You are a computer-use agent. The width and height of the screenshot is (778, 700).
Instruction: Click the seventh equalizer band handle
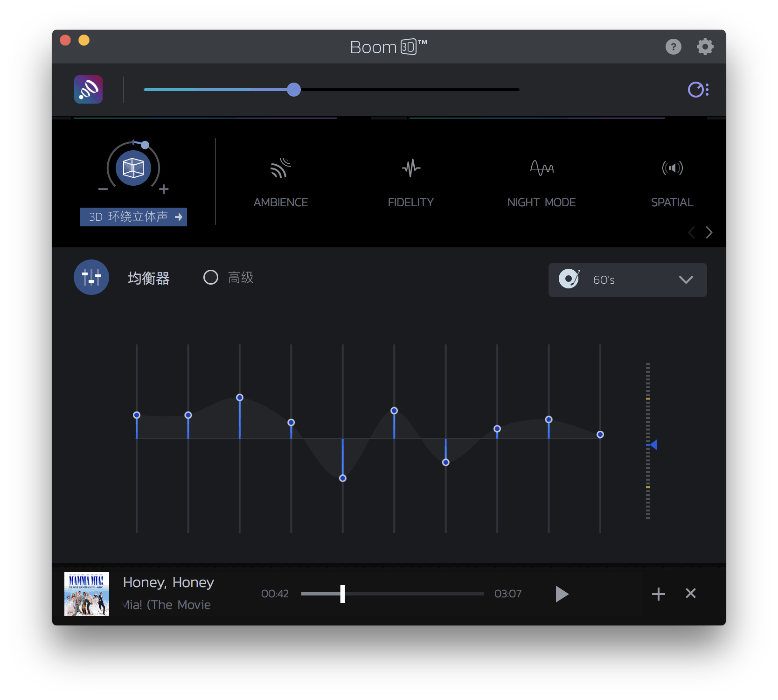click(446, 462)
